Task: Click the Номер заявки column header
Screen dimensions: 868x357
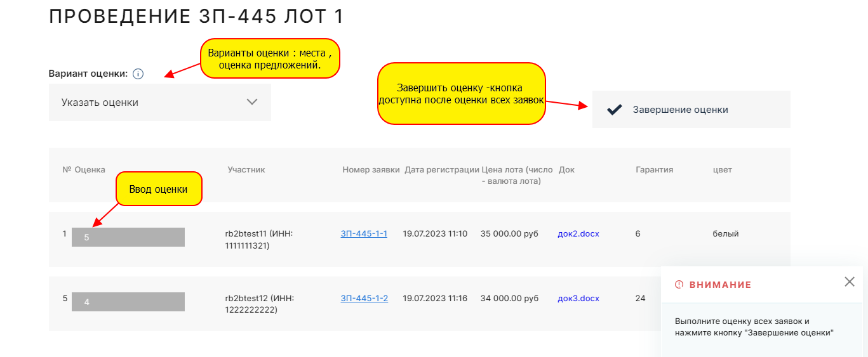Action: (371, 170)
